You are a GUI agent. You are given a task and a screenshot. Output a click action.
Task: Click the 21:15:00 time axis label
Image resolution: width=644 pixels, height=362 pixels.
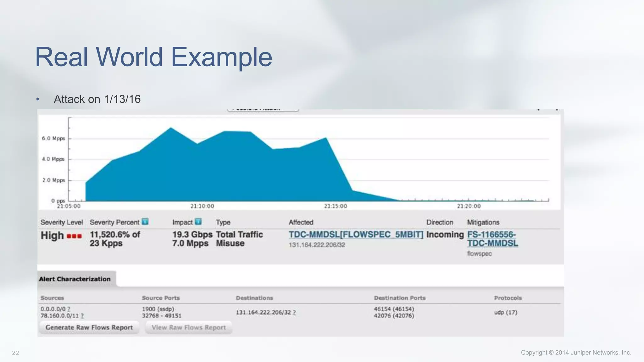click(336, 206)
